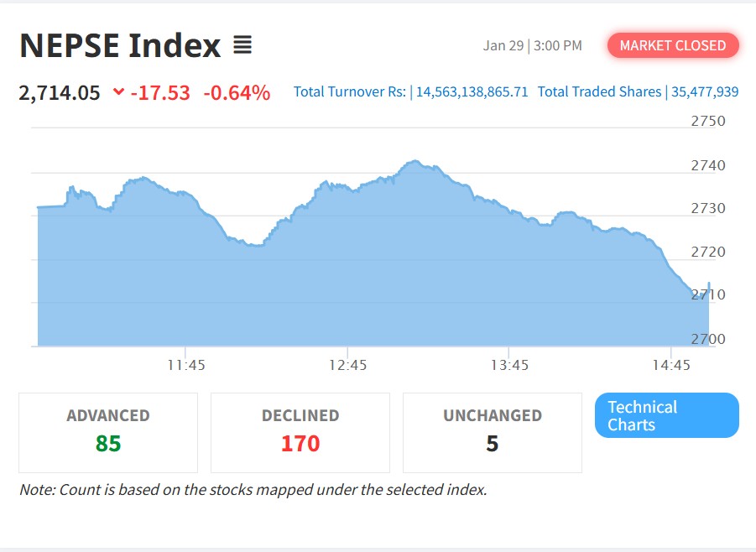Image resolution: width=756 pixels, height=552 pixels.
Task: Click the Jan 29 3:00 PM timestamp
Action: (x=532, y=45)
